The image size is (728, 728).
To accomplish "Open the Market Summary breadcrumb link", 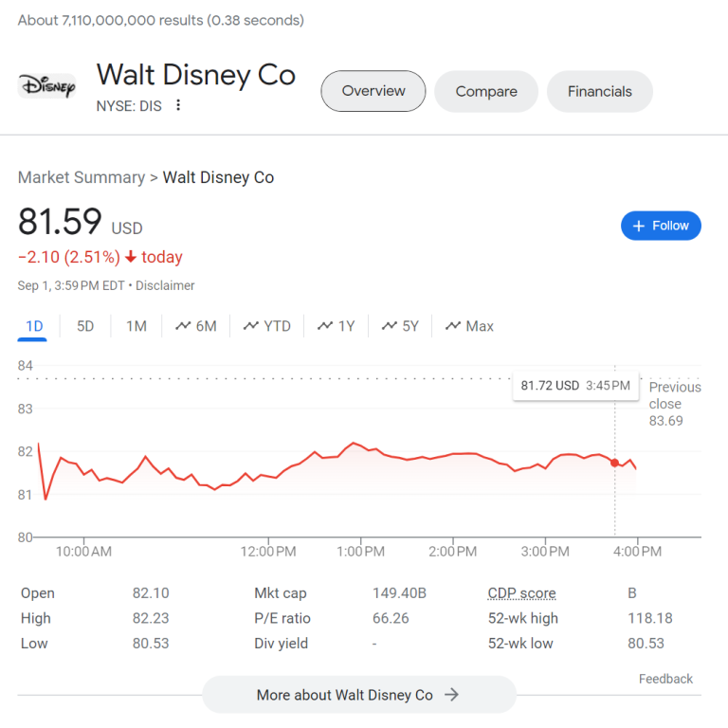I will coord(82,177).
